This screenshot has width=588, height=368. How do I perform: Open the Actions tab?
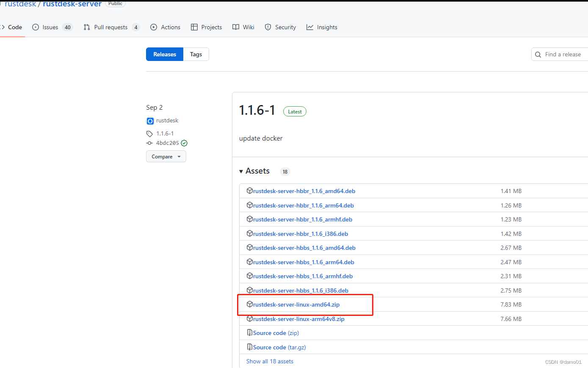165,27
